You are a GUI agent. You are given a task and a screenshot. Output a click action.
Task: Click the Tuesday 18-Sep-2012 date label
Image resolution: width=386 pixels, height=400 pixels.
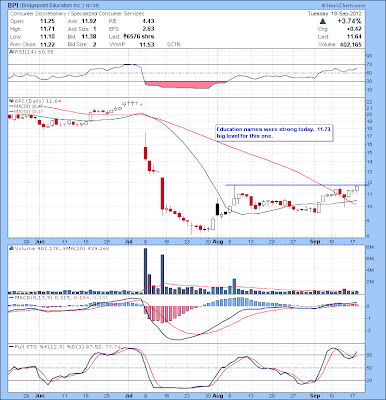coord(334,14)
